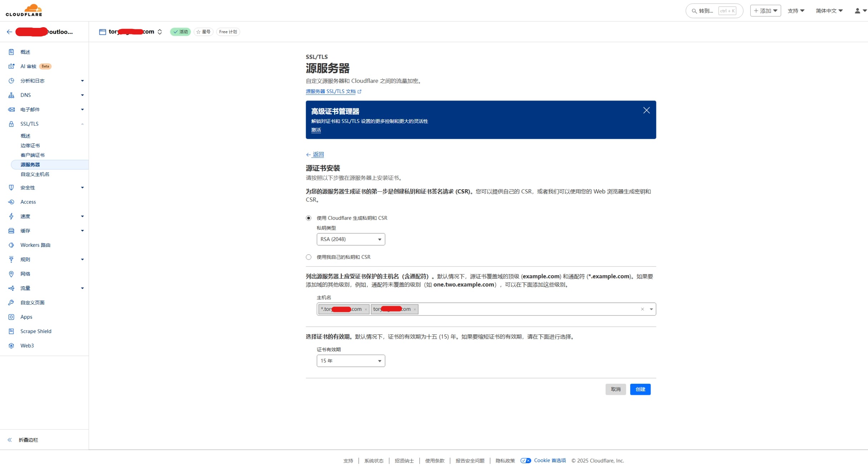
Task: Open the 证书有效期 15 年 dropdown
Action: (x=350, y=361)
